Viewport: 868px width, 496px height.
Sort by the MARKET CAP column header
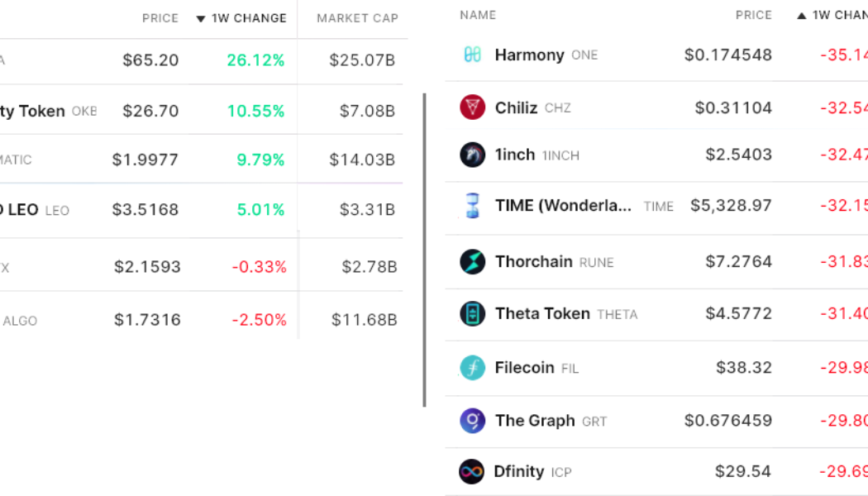pyautogui.click(x=356, y=18)
